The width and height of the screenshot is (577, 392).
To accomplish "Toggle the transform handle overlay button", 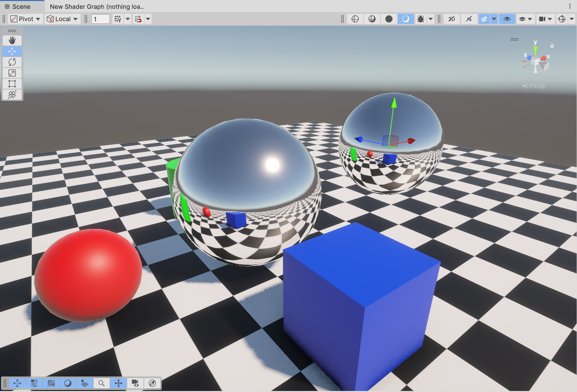I will (119, 383).
